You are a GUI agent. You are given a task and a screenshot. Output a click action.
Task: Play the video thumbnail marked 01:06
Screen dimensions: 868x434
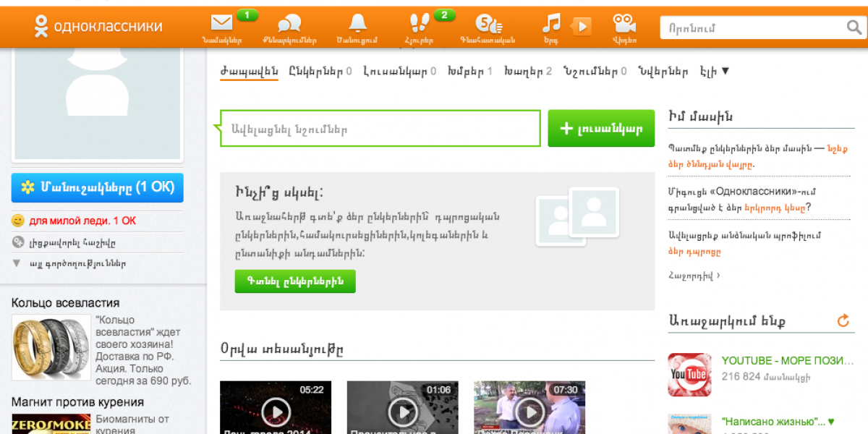click(402, 407)
